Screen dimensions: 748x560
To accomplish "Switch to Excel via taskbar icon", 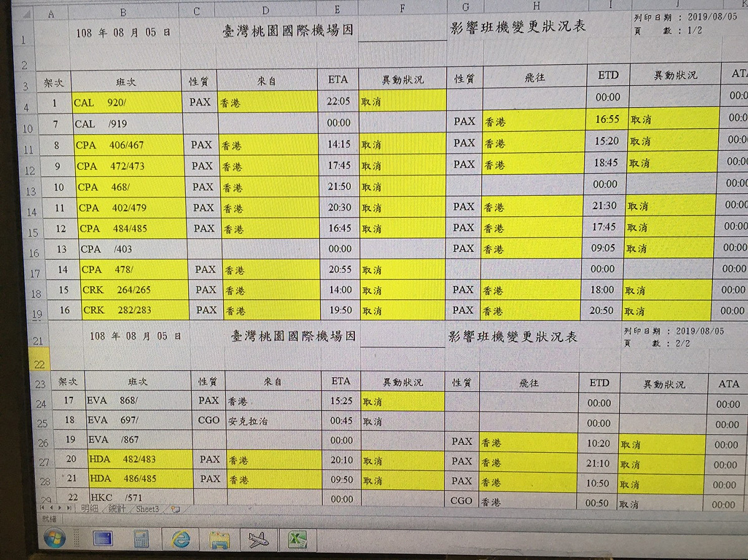I will click(297, 539).
